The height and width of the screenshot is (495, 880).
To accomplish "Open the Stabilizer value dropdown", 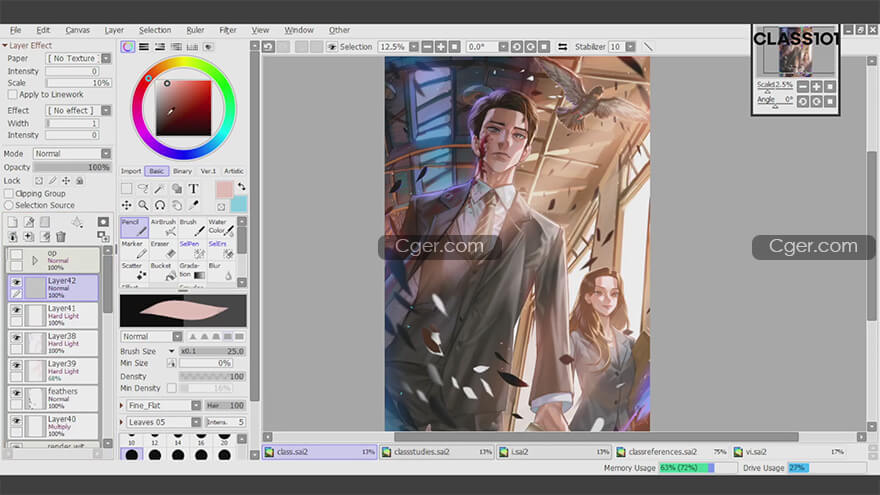I will (x=630, y=47).
